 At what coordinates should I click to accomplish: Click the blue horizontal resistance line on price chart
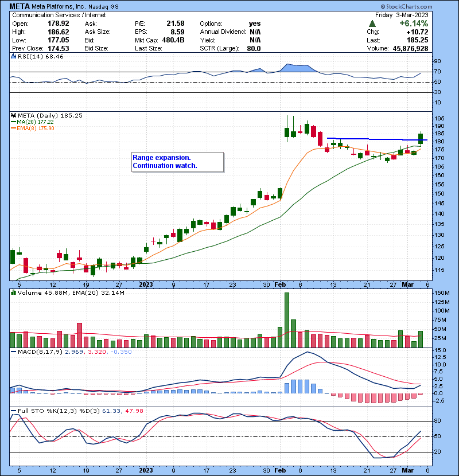click(377, 139)
